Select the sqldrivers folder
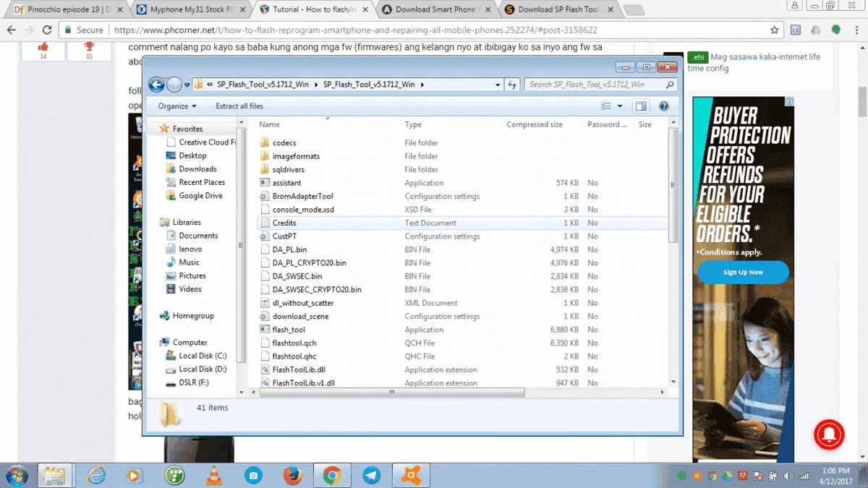Image resolution: width=868 pixels, height=488 pixels. coord(288,170)
